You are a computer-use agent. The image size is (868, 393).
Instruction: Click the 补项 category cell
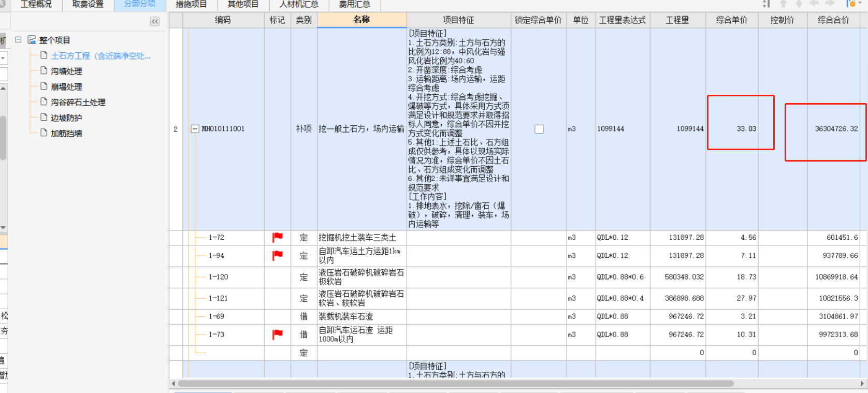303,129
